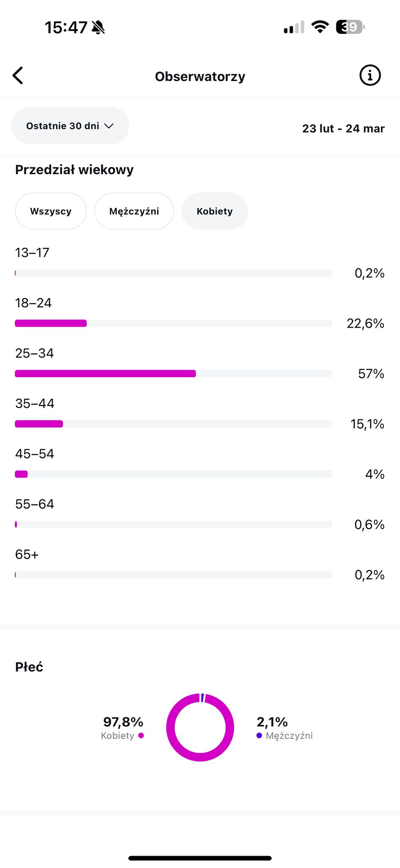Tap the purple Mężczyźni legend dot
Viewport: 400px width, 868px height.
pyautogui.click(x=259, y=735)
